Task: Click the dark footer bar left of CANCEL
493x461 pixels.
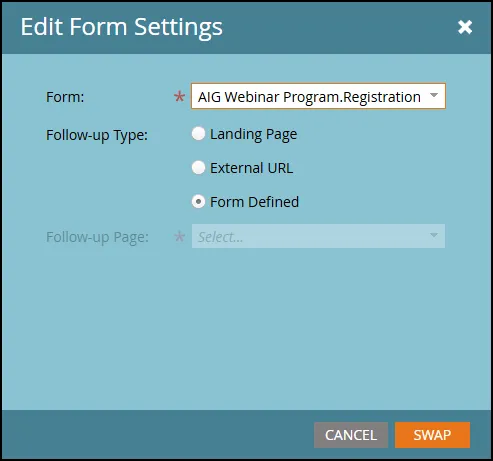Action: coord(158,434)
